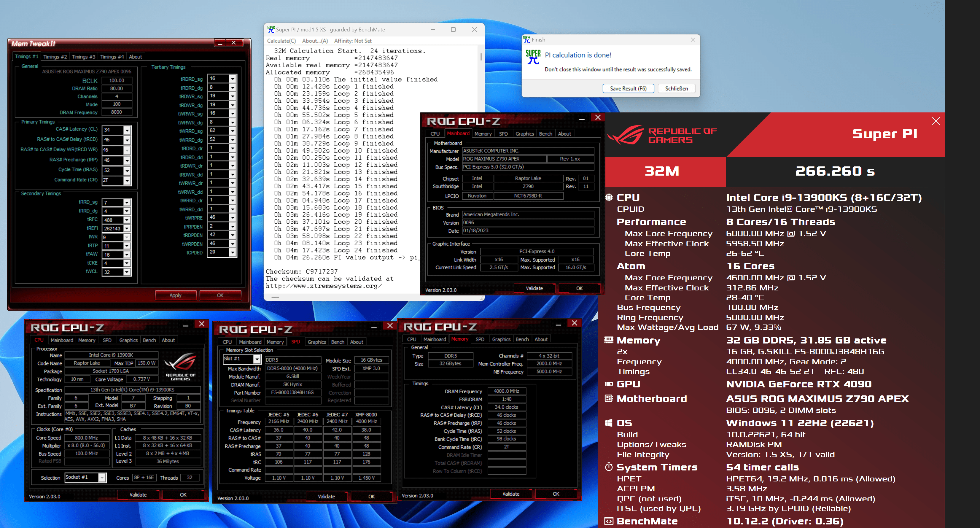Click Save Result (F6) button
980x528 pixels.
(628, 89)
